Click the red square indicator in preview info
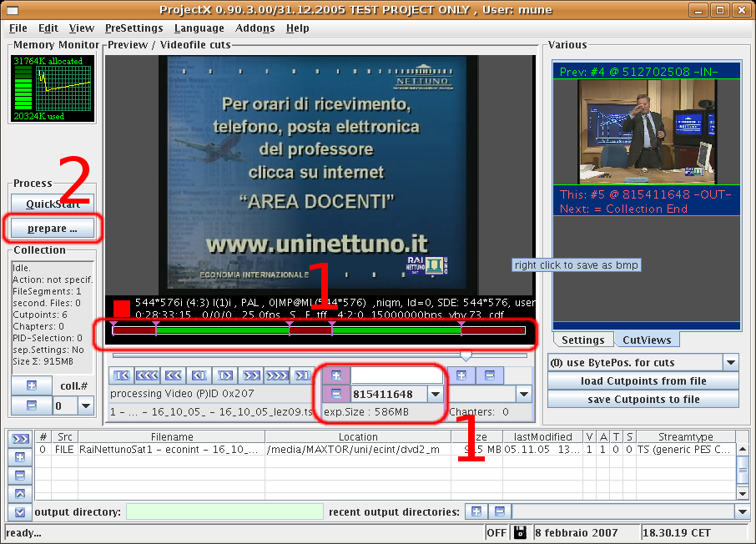The width and height of the screenshot is (756, 544). point(122,309)
